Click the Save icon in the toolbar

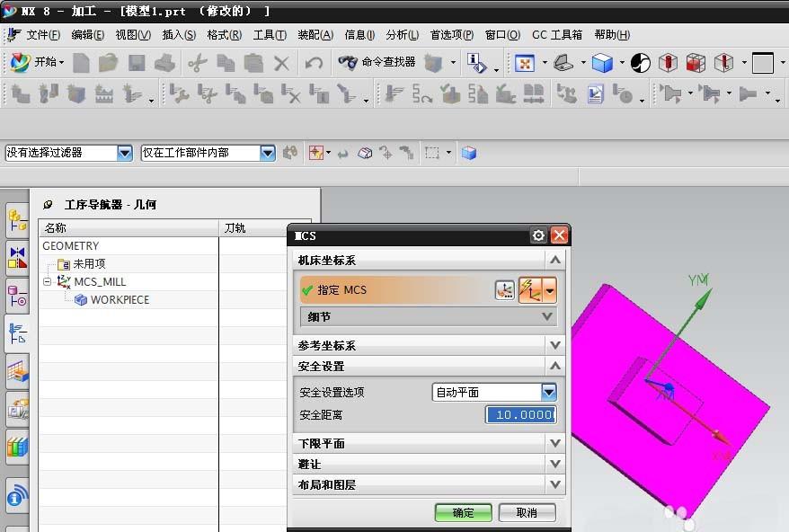(x=137, y=63)
